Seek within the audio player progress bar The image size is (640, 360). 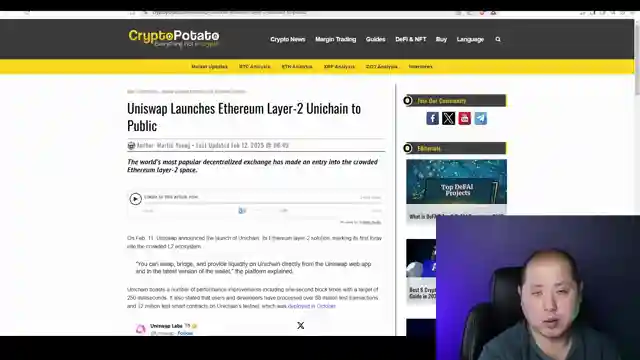[x=262, y=202]
